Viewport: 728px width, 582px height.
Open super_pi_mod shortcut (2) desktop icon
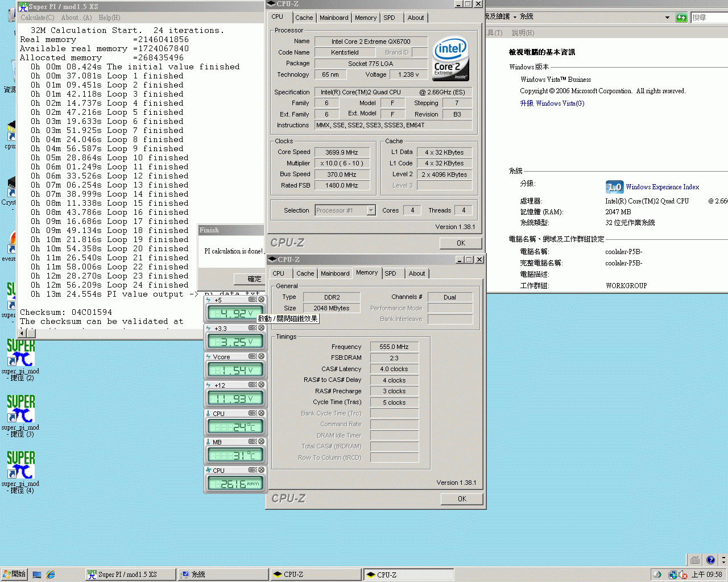pos(20,360)
